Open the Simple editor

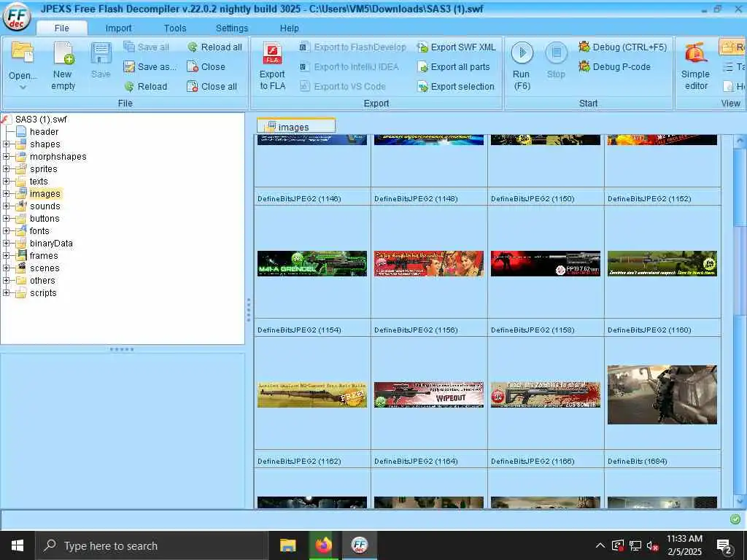pyautogui.click(x=695, y=66)
